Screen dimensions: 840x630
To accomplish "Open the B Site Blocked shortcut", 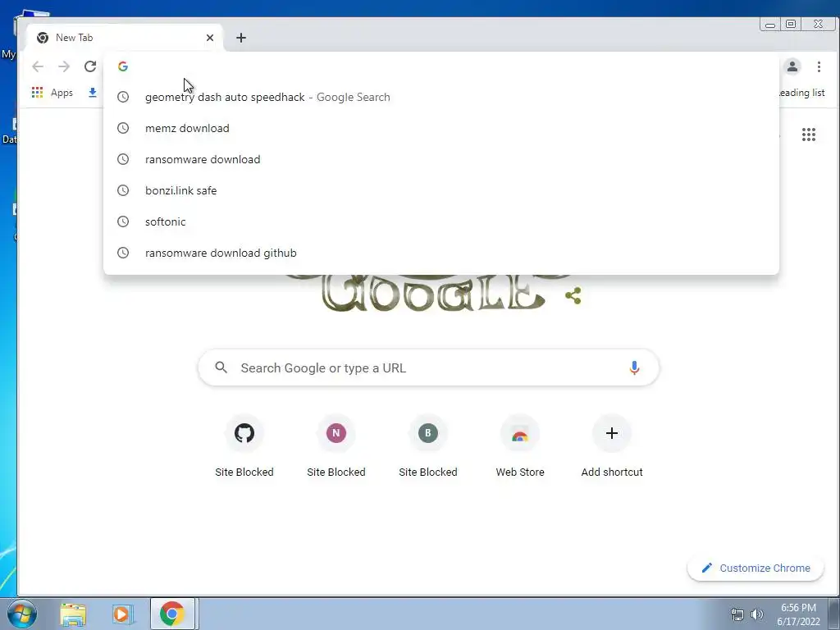I will coord(428,447).
